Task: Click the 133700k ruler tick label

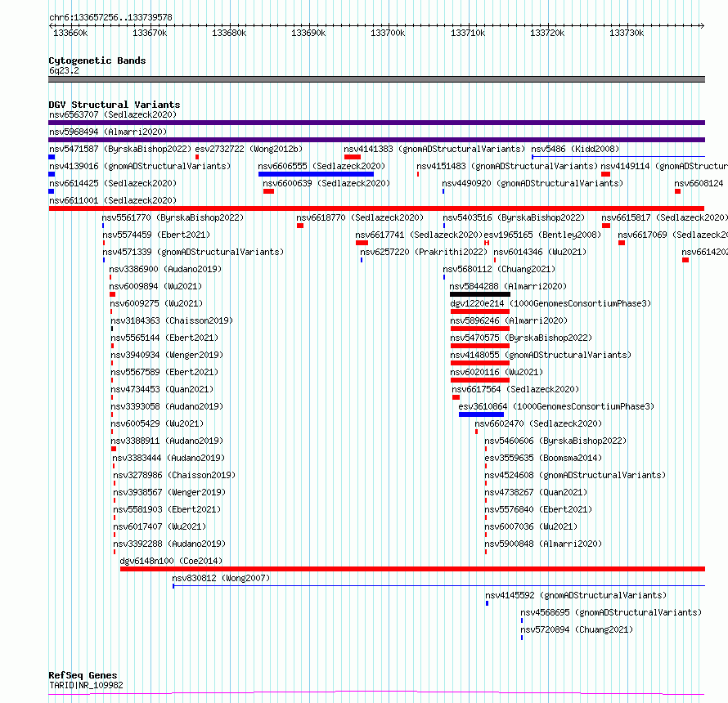Action: coord(388,33)
